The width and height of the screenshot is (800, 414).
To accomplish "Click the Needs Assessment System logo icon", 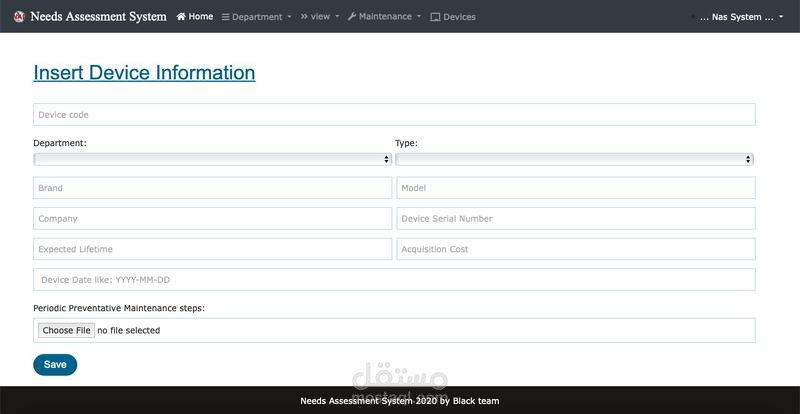I will tap(19, 17).
